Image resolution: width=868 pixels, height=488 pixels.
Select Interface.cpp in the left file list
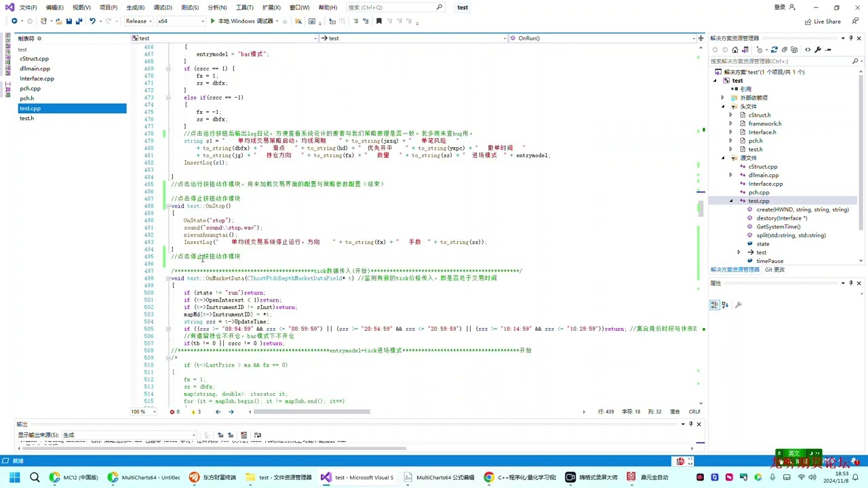tap(37, 79)
